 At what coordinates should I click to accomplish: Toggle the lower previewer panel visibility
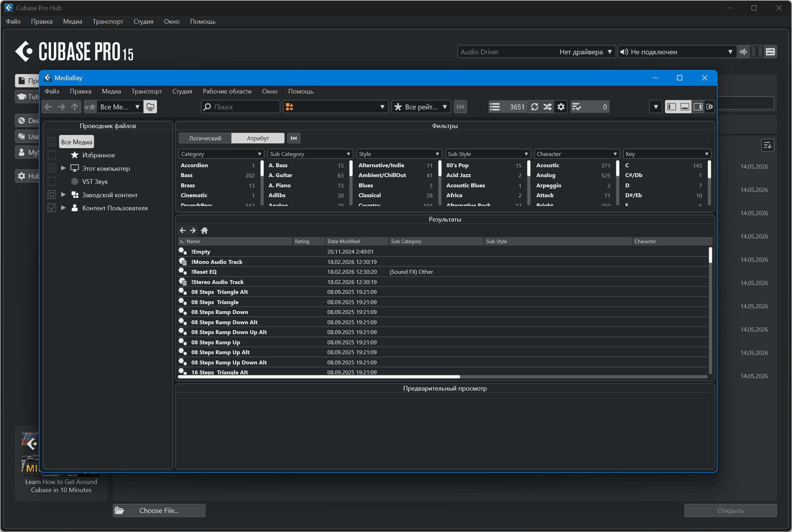click(x=685, y=107)
